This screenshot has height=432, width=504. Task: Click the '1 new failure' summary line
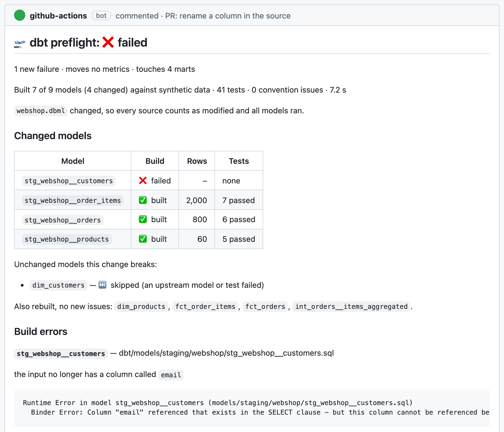pos(104,69)
